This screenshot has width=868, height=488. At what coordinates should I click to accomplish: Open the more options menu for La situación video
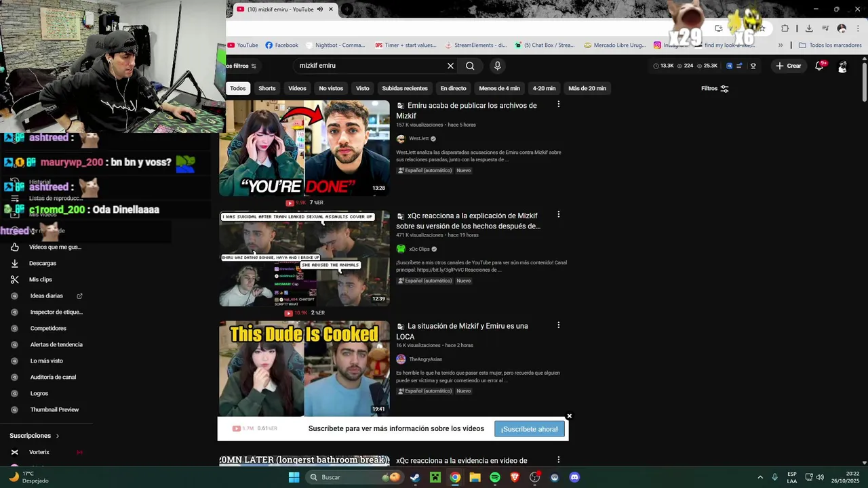coord(558,325)
